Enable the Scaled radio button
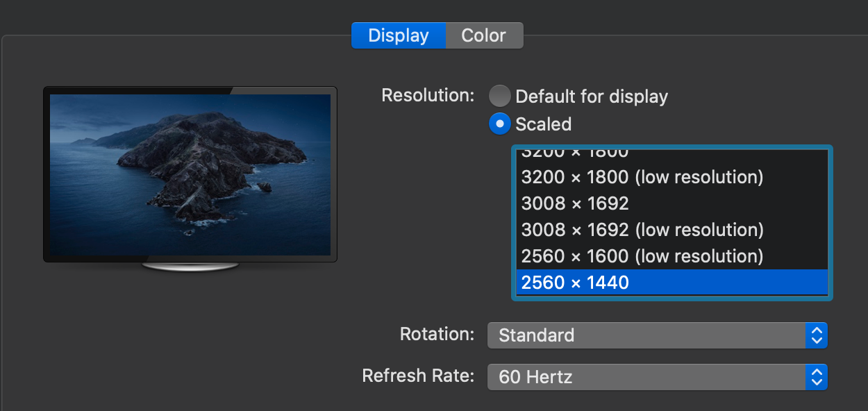868x411 pixels. [x=500, y=124]
